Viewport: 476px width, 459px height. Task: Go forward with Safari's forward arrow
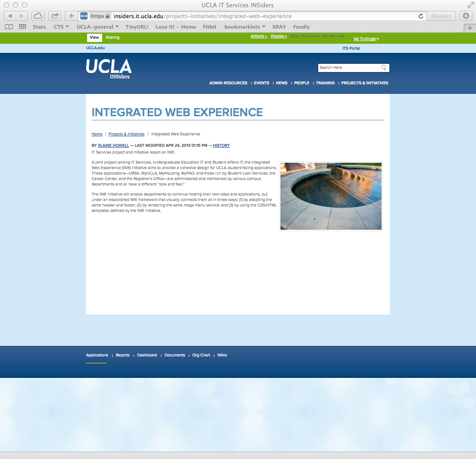point(21,16)
